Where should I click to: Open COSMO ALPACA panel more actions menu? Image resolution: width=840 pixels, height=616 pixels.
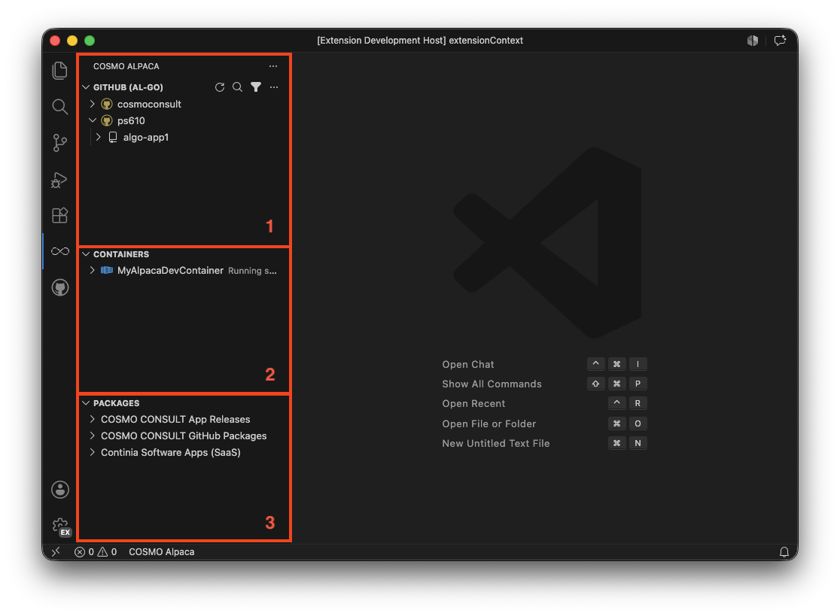coord(273,66)
